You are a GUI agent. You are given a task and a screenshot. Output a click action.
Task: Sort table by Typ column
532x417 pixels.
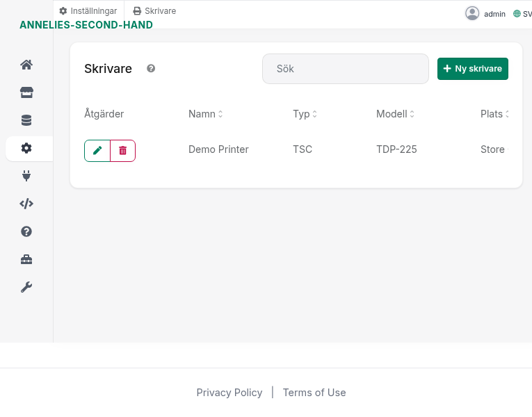point(305,114)
